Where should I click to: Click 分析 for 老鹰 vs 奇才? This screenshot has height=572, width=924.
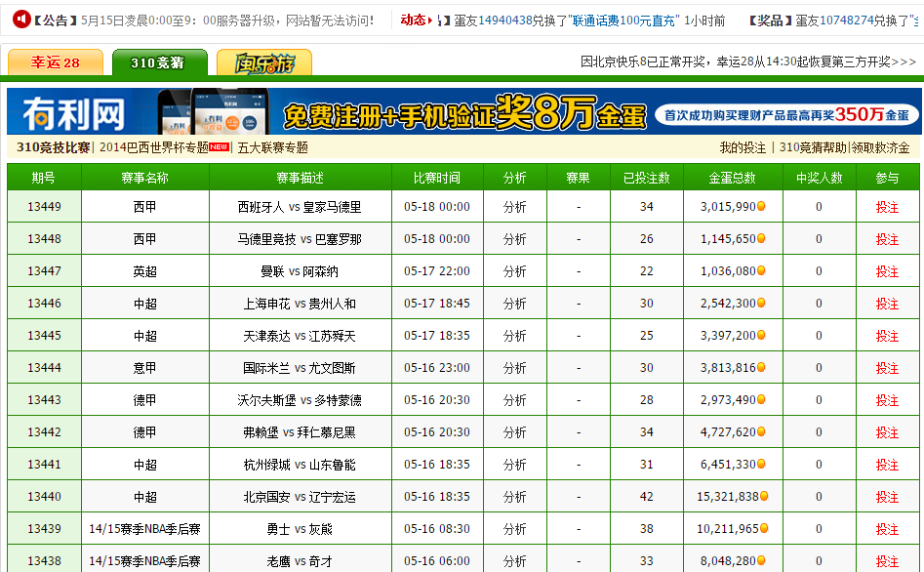tap(514, 561)
